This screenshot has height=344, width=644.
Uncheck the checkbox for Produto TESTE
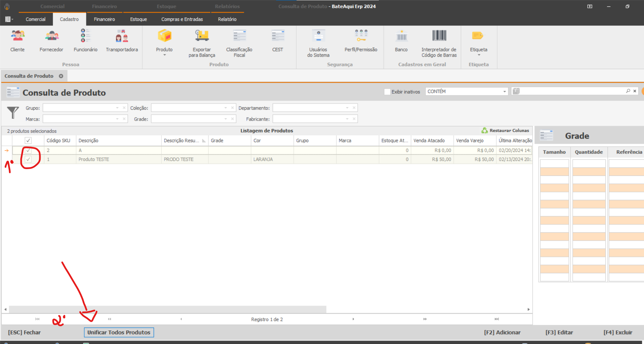point(28,159)
